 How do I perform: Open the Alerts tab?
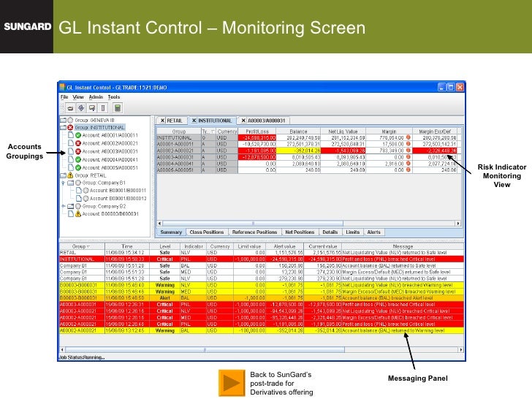click(374, 232)
